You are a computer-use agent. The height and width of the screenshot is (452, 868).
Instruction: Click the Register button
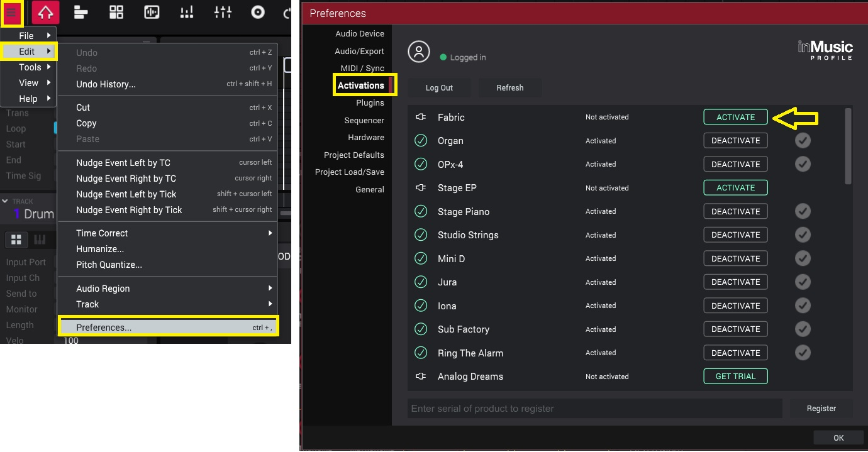[x=821, y=408]
